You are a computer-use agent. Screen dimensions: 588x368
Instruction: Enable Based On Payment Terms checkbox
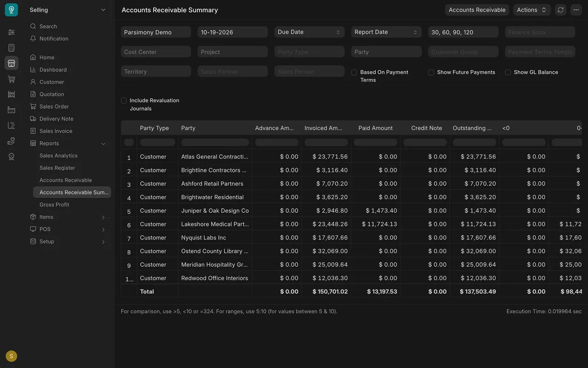pyautogui.click(x=354, y=72)
